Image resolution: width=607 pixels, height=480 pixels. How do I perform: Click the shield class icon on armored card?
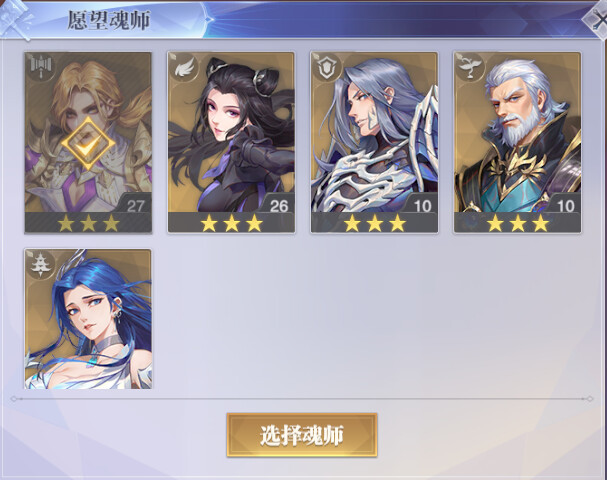(328, 69)
